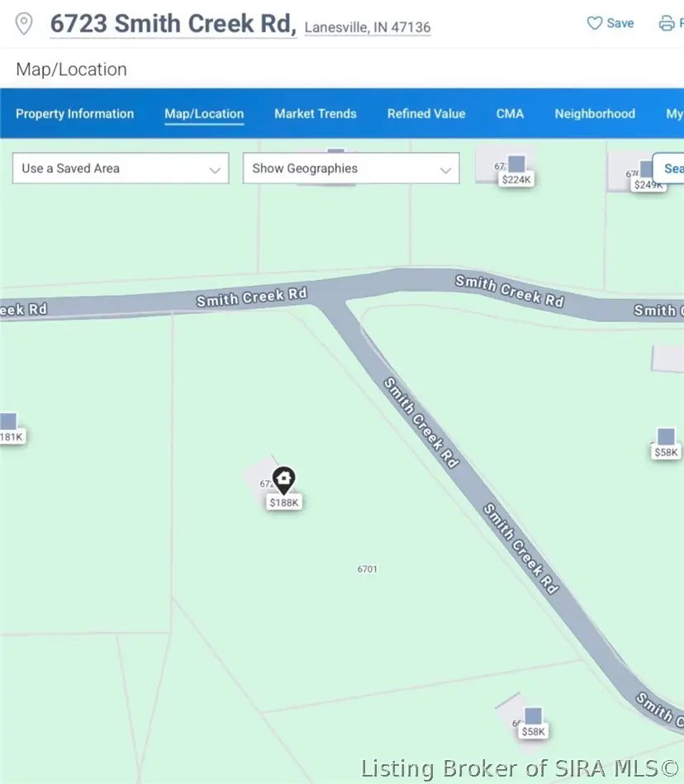This screenshot has width=684, height=784.
Task: Expand the chevron on Use a Saved Area
Action: point(216,168)
